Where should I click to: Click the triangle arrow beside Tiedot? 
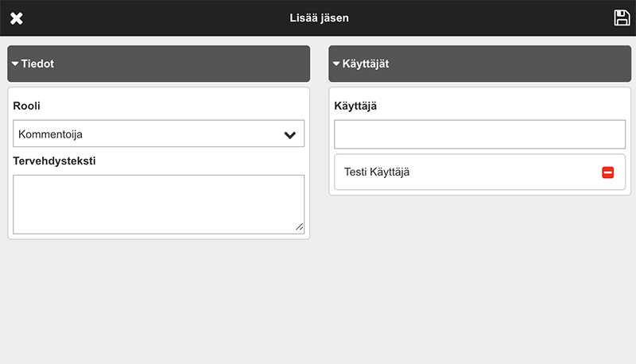click(x=15, y=64)
